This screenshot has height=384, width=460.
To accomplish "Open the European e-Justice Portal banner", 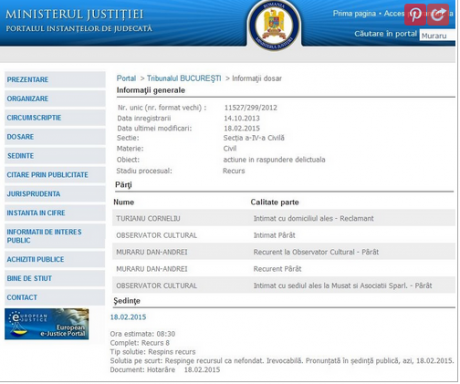I will click(x=47, y=324).
